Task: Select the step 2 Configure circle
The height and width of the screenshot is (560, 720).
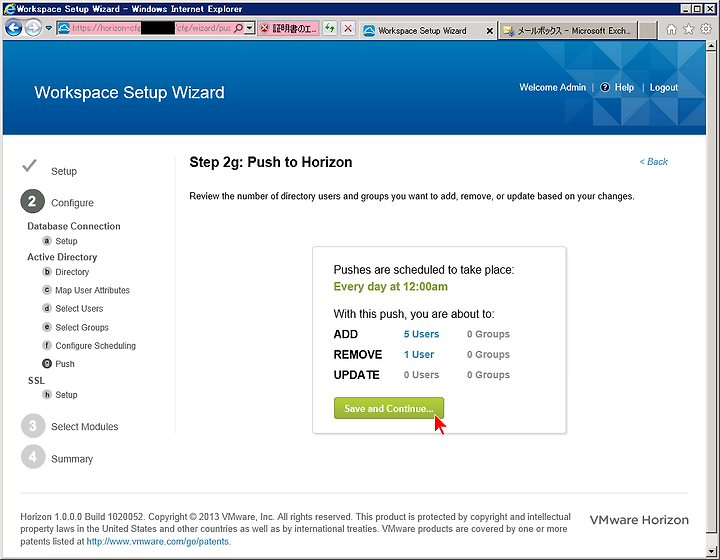Action: pyautogui.click(x=32, y=201)
